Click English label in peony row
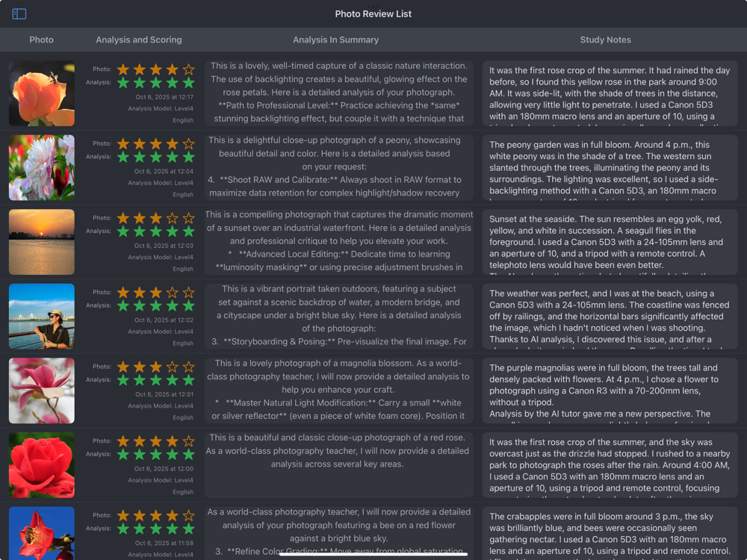Screen dimensions: 747x560 pos(183,195)
